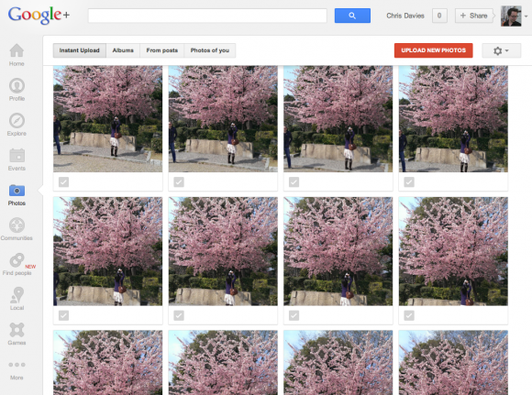This screenshot has height=395, width=532.
Task: Click the + Share button
Action: click(x=473, y=16)
